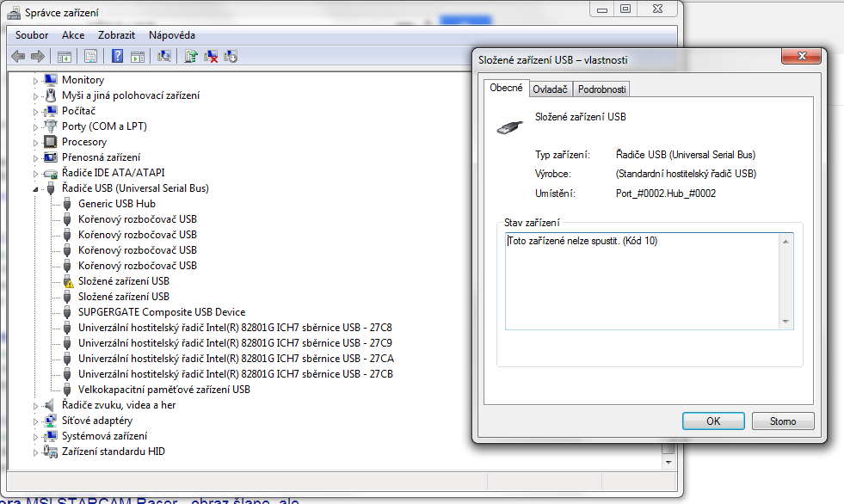Switch to the Ovladač tab
844x504 pixels.
point(550,89)
